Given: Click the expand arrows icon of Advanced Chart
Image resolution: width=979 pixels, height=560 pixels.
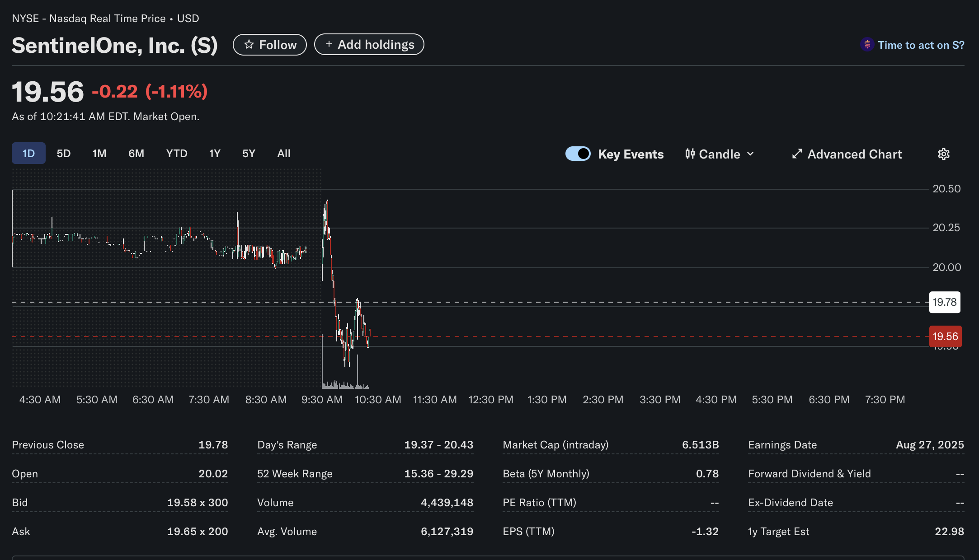Looking at the screenshot, I should pyautogui.click(x=797, y=154).
